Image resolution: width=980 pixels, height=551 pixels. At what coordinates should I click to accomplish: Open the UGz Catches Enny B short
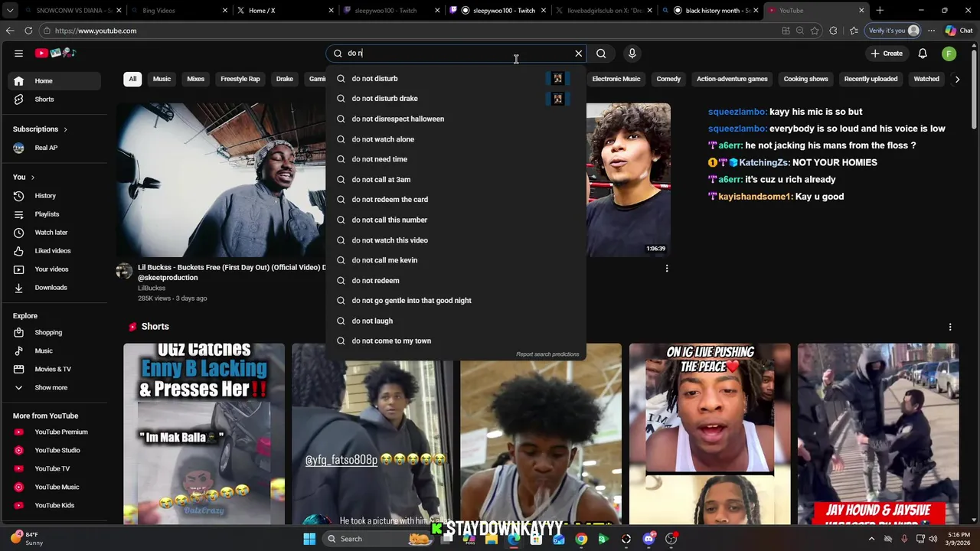click(204, 435)
